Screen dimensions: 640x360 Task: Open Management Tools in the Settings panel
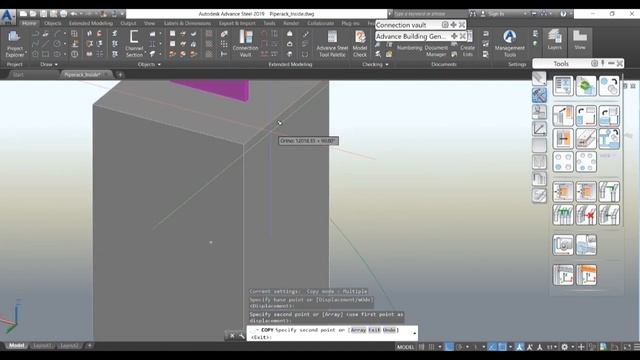[x=509, y=43]
